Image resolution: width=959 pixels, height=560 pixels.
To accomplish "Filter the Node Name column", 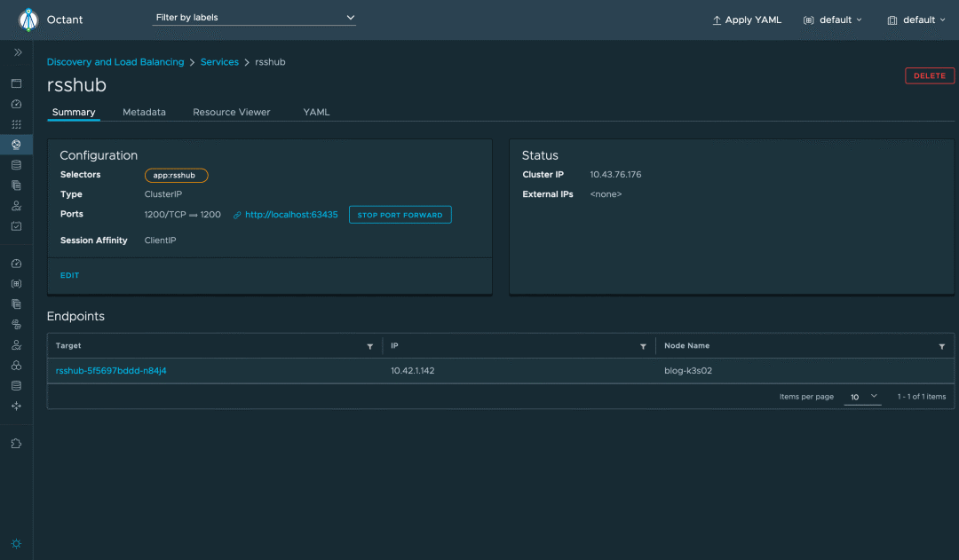I will pos(942,347).
